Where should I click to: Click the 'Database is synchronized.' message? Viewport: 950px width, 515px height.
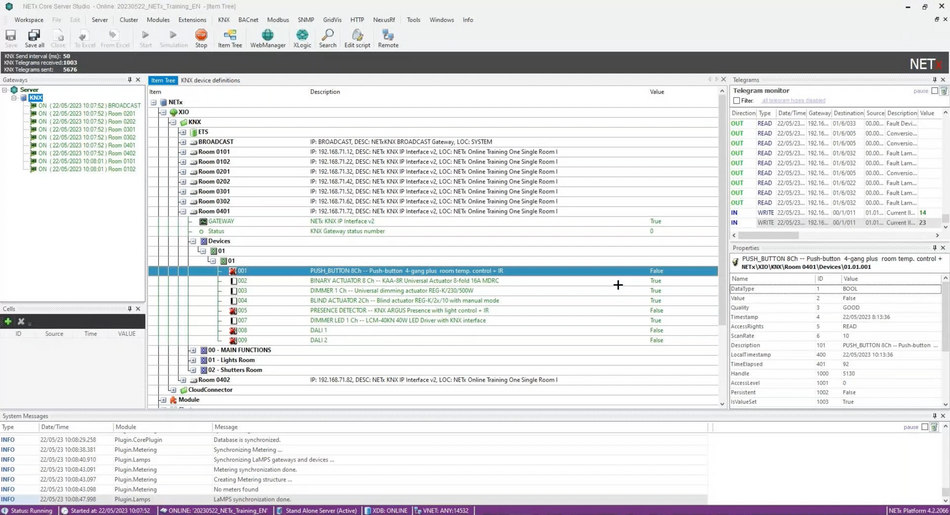247,440
